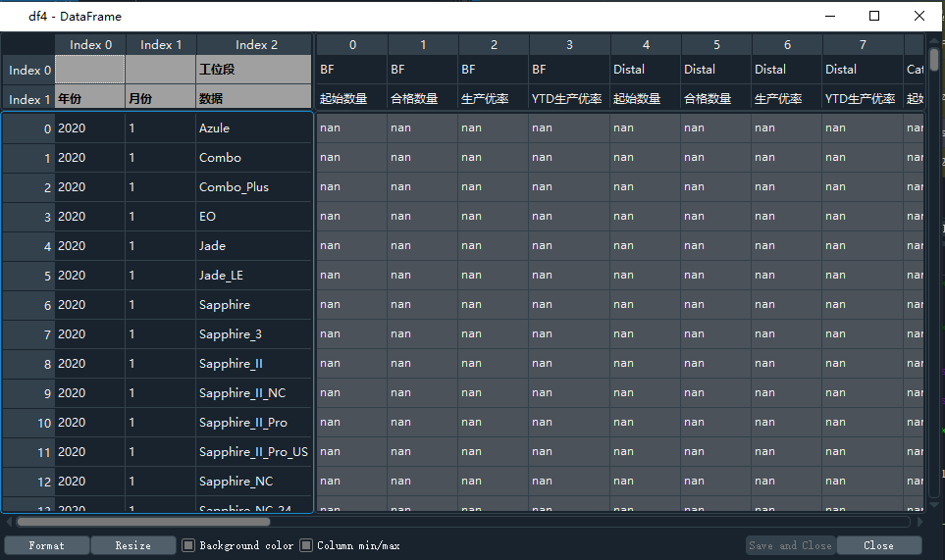
Task: Click the scroll-left arrow of horizontal scrollbar
Action: coord(9,522)
